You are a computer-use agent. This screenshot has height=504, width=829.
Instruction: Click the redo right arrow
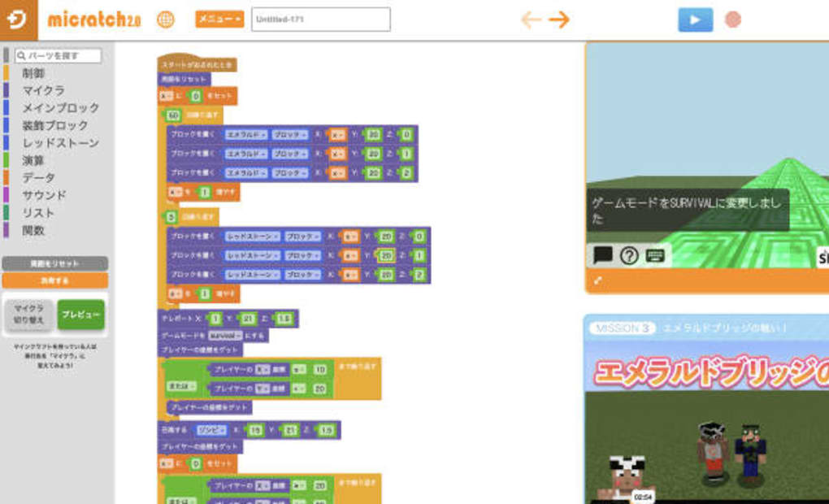click(x=559, y=20)
